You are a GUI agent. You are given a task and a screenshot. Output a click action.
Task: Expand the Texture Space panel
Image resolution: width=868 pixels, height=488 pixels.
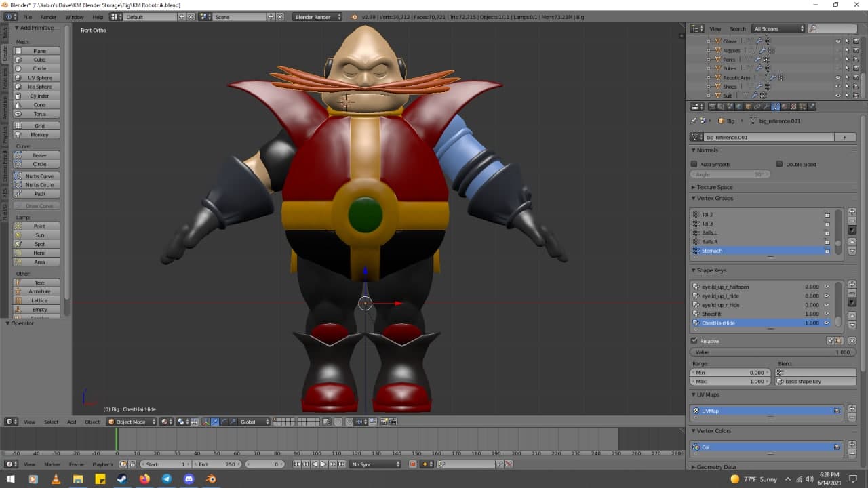(x=715, y=187)
